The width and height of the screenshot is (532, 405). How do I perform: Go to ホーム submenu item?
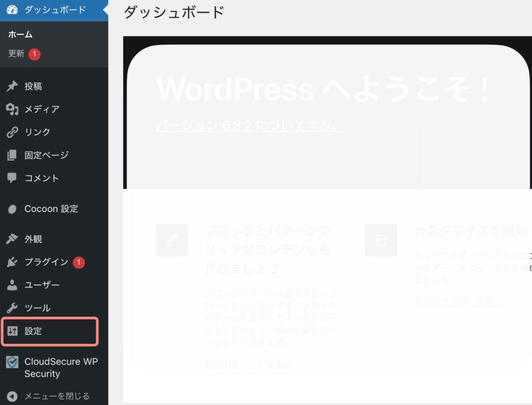[x=20, y=34]
